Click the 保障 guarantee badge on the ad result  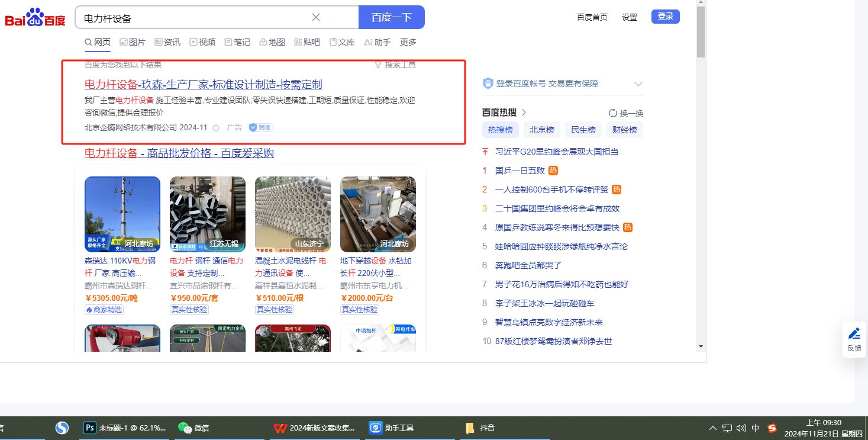point(261,127)
